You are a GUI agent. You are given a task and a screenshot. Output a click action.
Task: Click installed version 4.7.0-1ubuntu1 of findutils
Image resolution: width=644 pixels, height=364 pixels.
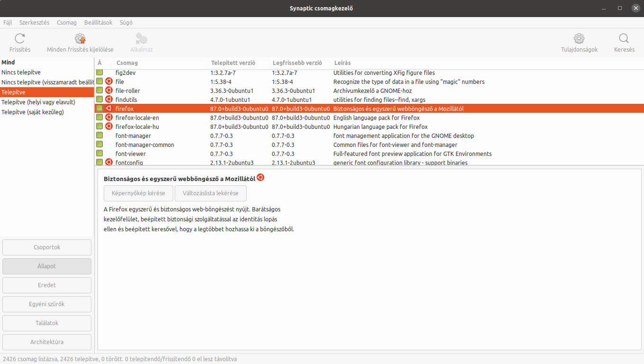[230, 100]
